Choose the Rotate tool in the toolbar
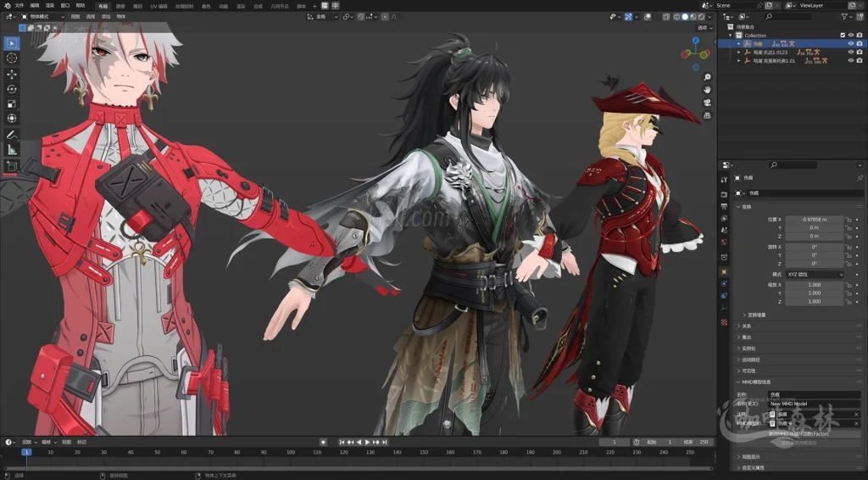 tap(12, 88)
